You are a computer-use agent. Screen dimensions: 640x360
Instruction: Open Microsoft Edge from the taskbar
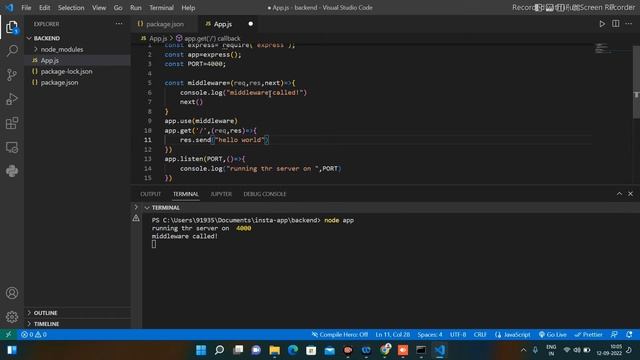click(293, 350)
